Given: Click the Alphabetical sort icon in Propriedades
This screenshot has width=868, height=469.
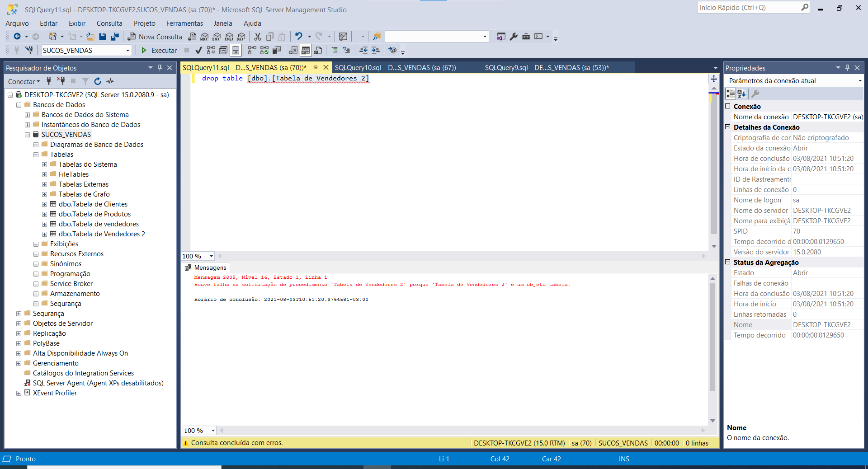Looking at the screenshot, I should point(742,94).
